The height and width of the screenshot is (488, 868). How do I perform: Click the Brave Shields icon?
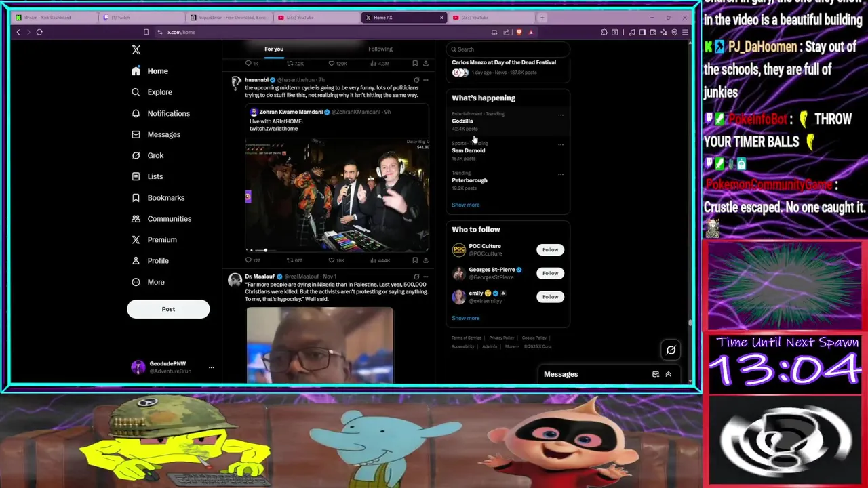[x=519, y=32]
